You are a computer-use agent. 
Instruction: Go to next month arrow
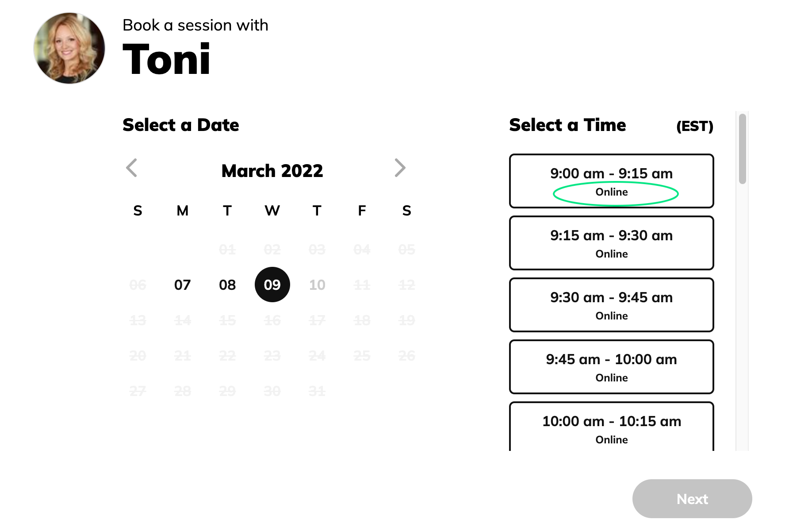400,168
